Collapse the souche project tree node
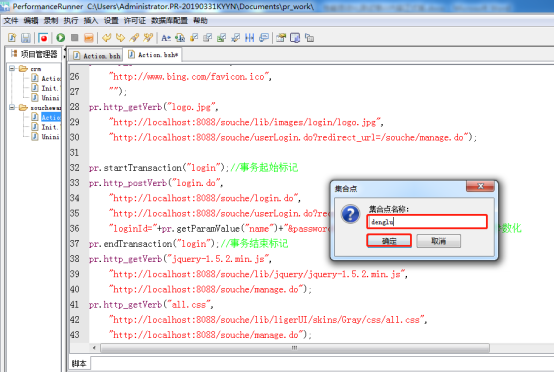This screenshot has width=554, height=372. click(x=12, y=107)
